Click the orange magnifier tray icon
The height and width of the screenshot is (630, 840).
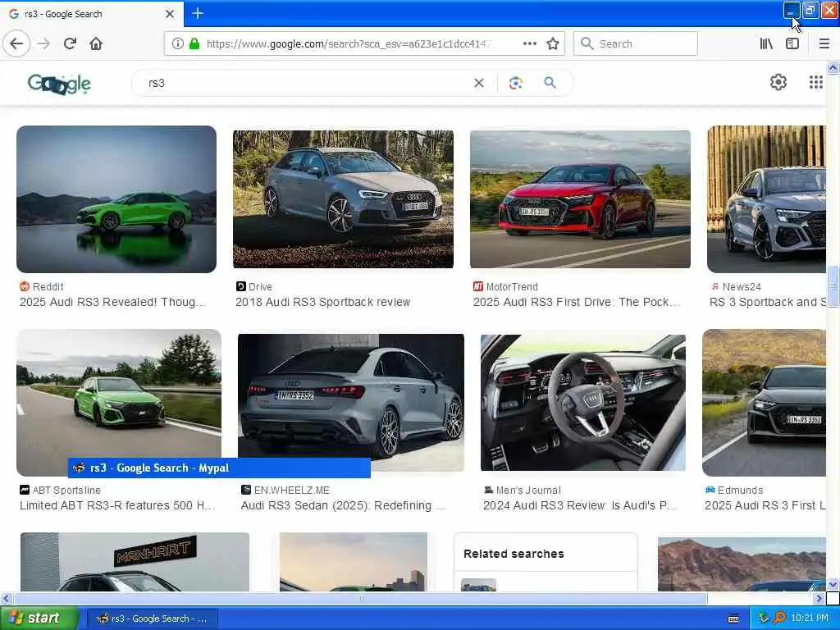pyautogui.click(x=779, y=619)
